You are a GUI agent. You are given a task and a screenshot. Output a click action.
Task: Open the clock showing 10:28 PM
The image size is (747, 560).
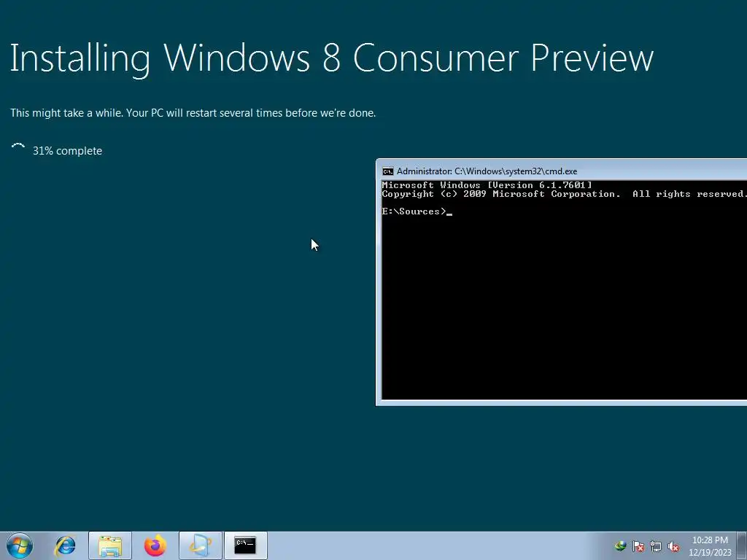pos(710,546)
